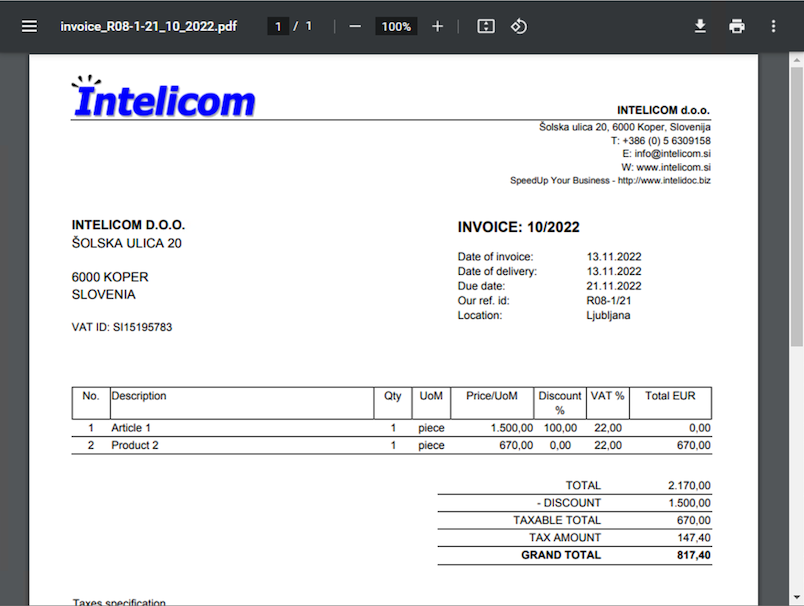Click the http://www.intelidoc.biz link

point(664,180)
